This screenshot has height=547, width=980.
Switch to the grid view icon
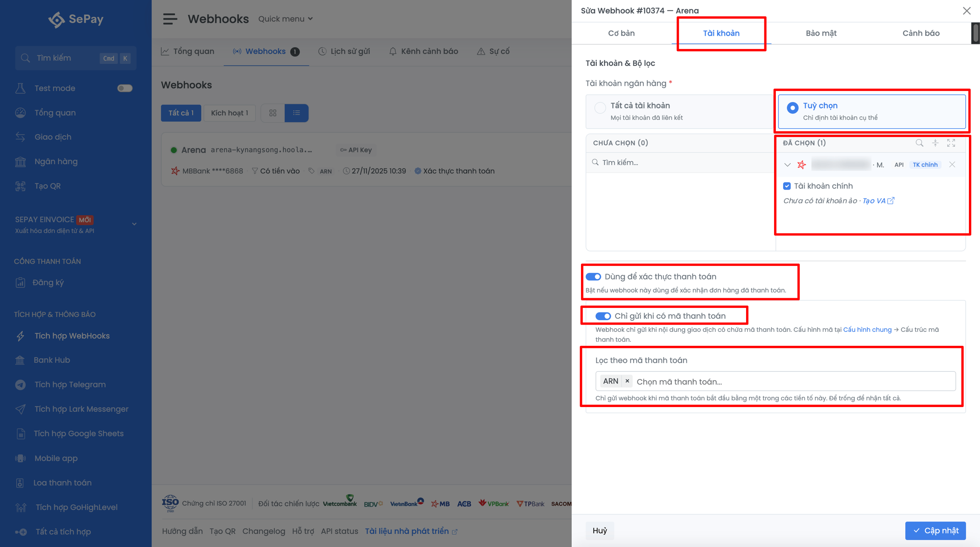pyautogui.click(x=273, y=113)
